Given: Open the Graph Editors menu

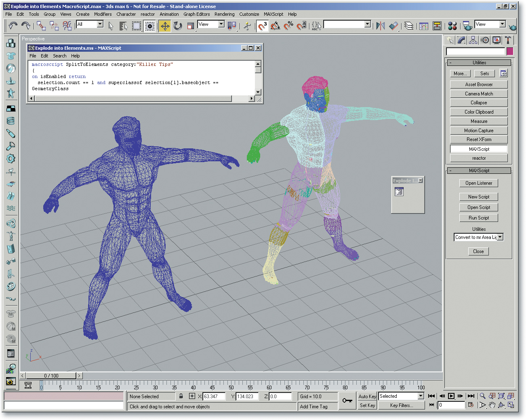Looking at the screenshot, I should (196, 14).
